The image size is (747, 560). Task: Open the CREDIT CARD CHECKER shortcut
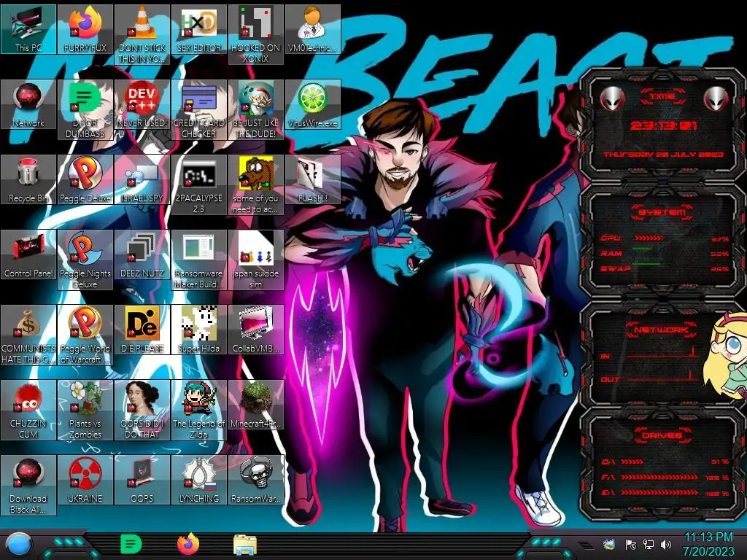click(x=199, y=109)
